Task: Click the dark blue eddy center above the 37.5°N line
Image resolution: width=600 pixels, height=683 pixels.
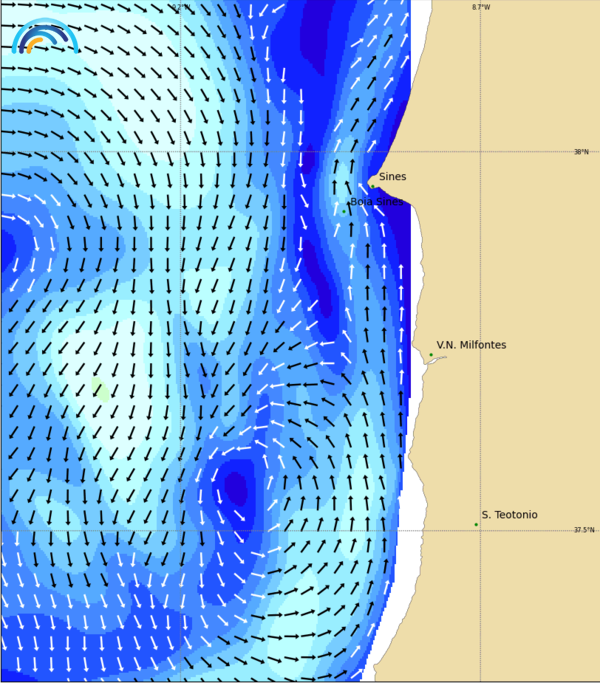Action: click(236, 489)
